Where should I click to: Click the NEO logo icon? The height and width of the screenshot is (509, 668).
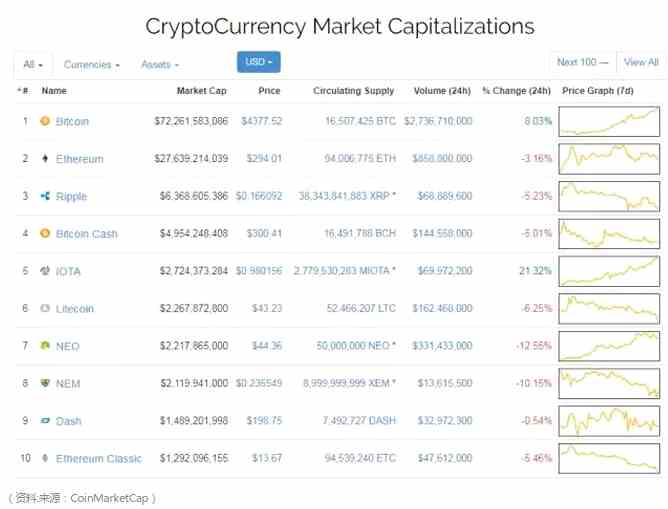[44, 346]
